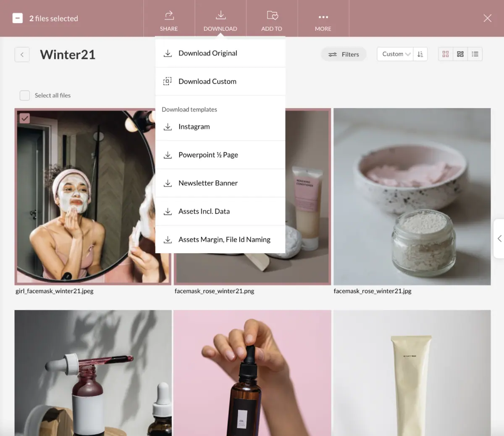Screen dimensions: 504x436
Task: Switch to small grid view icon
Action: coord(446,54)
